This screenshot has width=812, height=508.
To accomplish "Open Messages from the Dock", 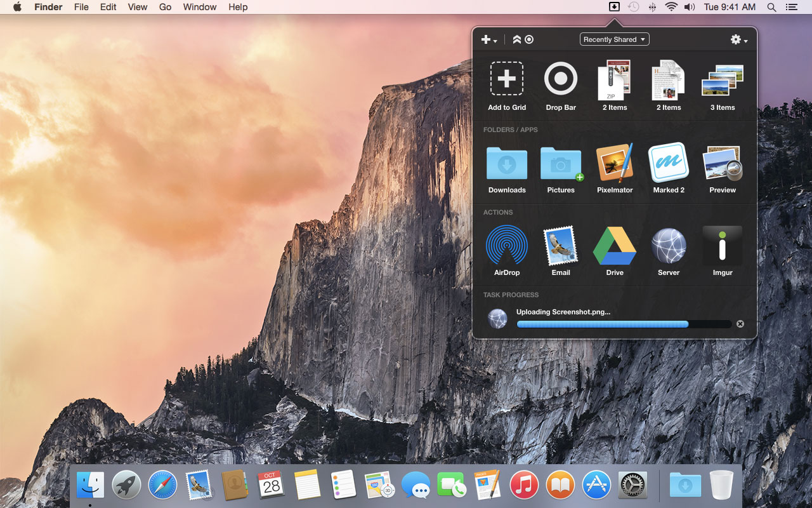I will coord(416,486).
